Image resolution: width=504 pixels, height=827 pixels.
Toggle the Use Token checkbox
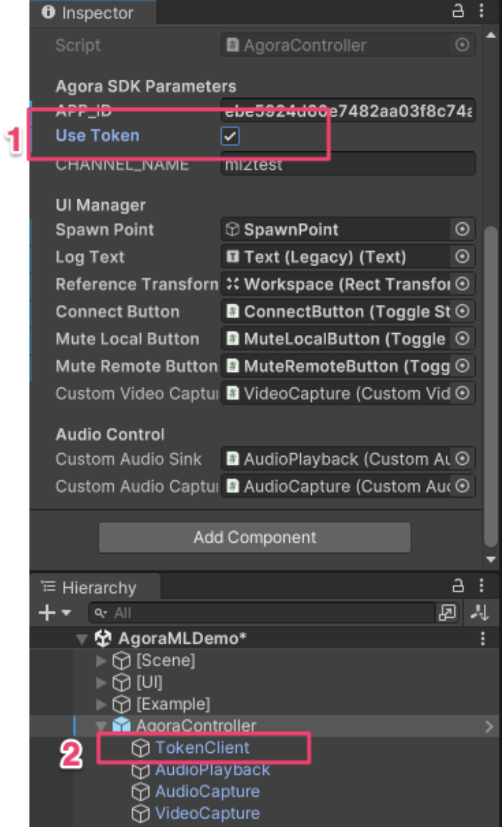pyautogui.click(x=230, y=136)
